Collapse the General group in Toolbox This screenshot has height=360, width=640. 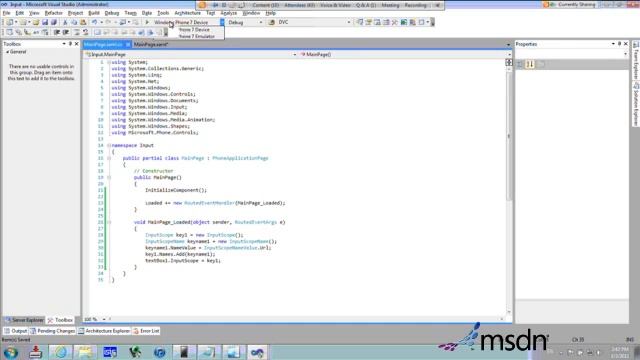(x=7, y=52)
